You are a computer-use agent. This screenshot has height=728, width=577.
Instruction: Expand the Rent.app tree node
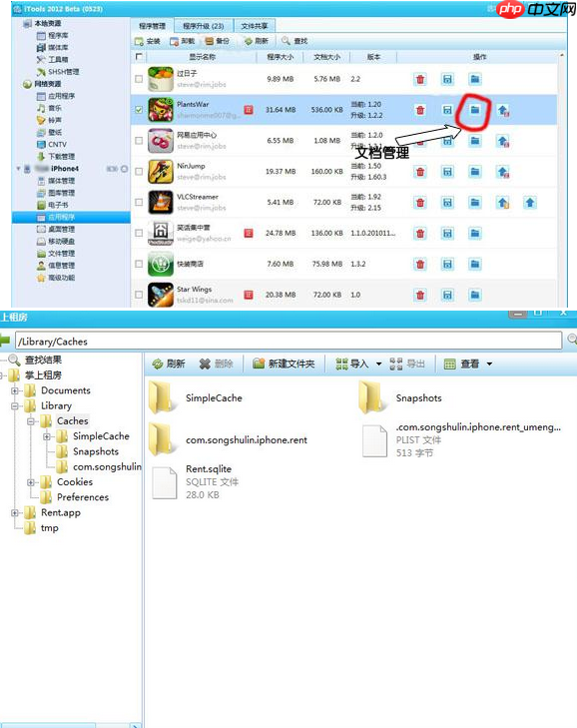click(15, 513)
